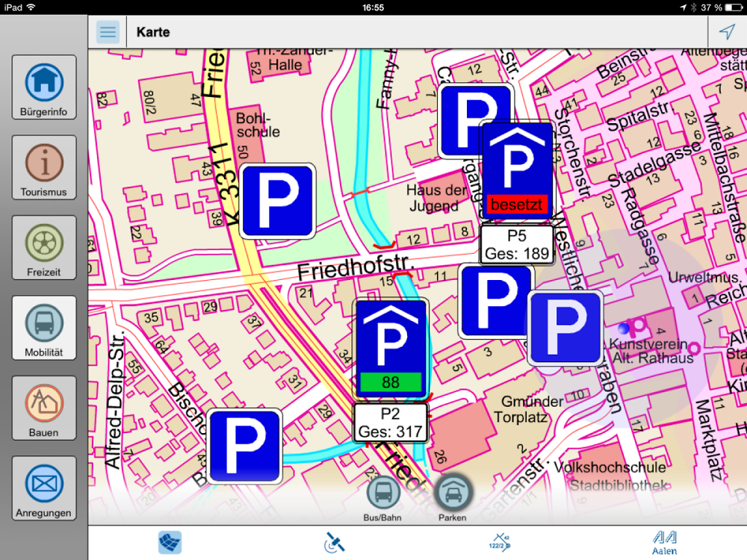Tap the occupied 'besetzt' parking garage marker

(517, 170)
